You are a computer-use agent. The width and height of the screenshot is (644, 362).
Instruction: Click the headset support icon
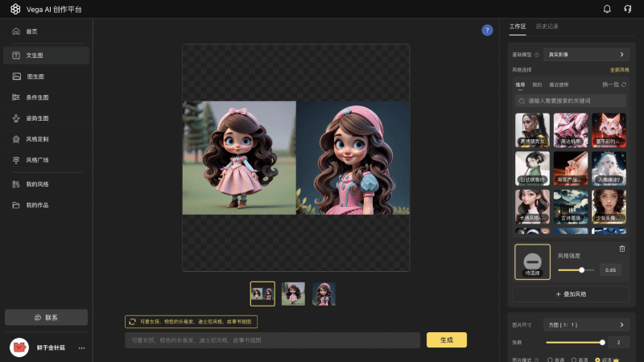click(627, 9)
